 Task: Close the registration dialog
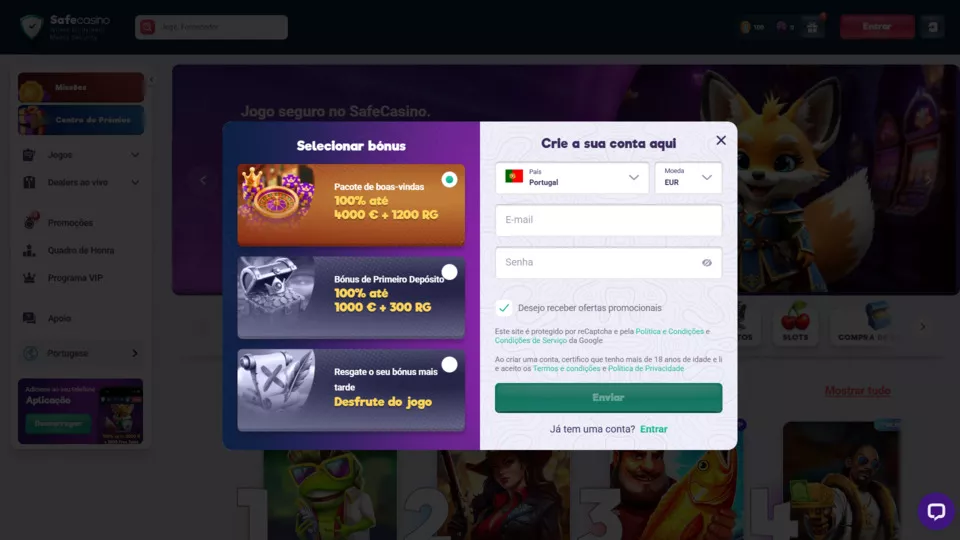[x=721, y=140]
